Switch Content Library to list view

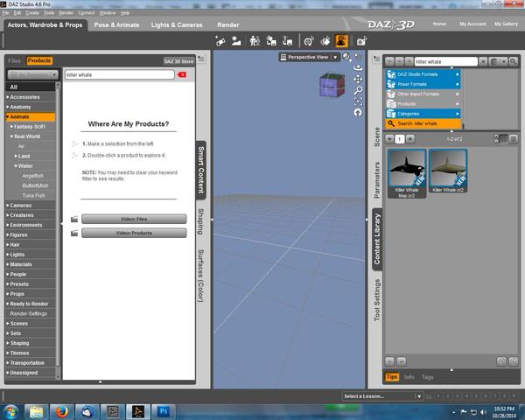[x=514, y=139]
